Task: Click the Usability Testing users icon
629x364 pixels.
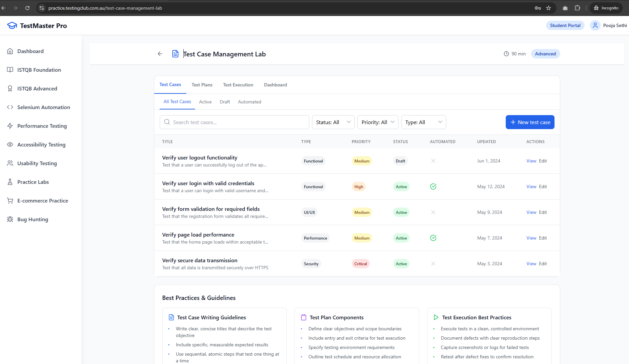Action: [x=10, y=163]
